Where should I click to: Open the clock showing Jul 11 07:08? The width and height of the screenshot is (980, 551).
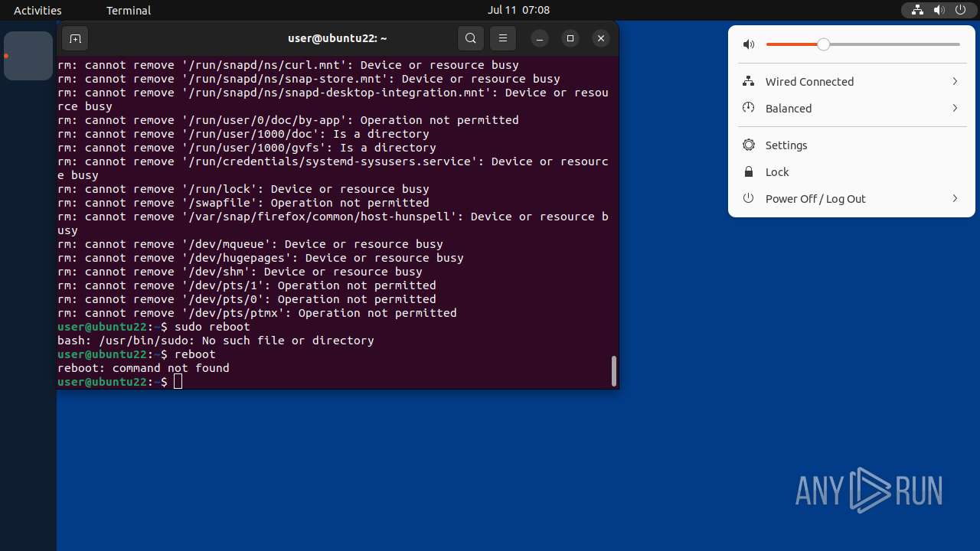(x=518, y=10)
